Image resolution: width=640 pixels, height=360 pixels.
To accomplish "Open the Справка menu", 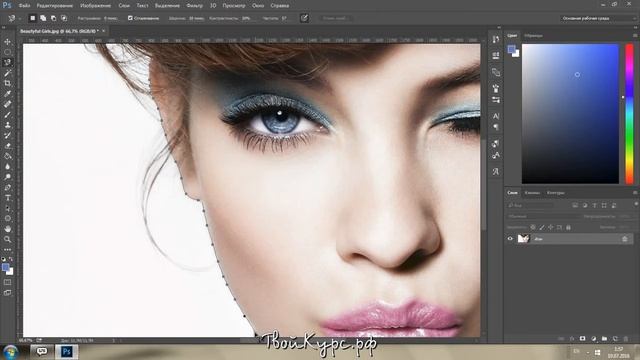I will coord(280,6).
